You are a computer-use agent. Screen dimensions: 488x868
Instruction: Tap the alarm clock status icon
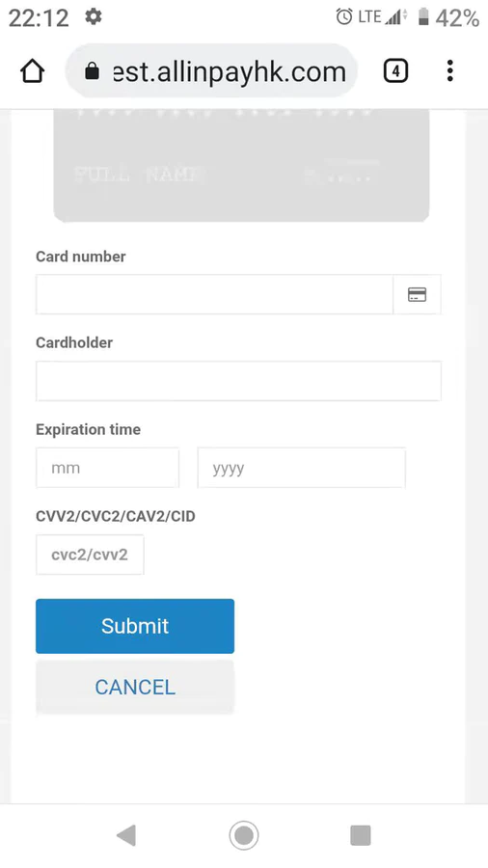pos(344,17)
